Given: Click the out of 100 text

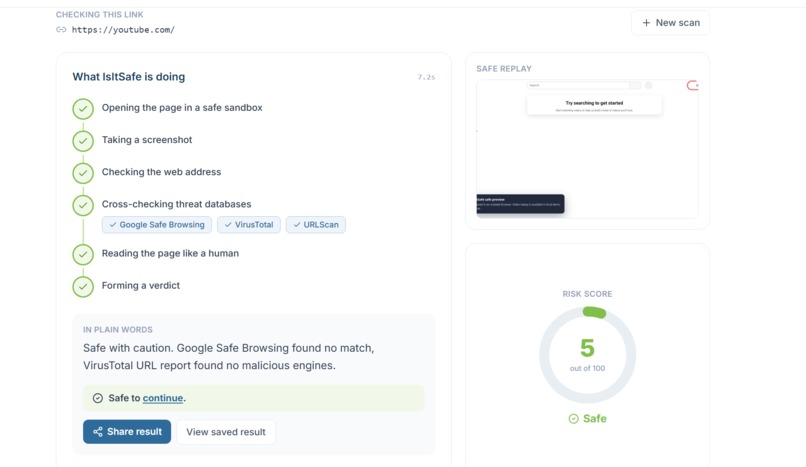Looking at the screenshot, I should click(587, 368).
